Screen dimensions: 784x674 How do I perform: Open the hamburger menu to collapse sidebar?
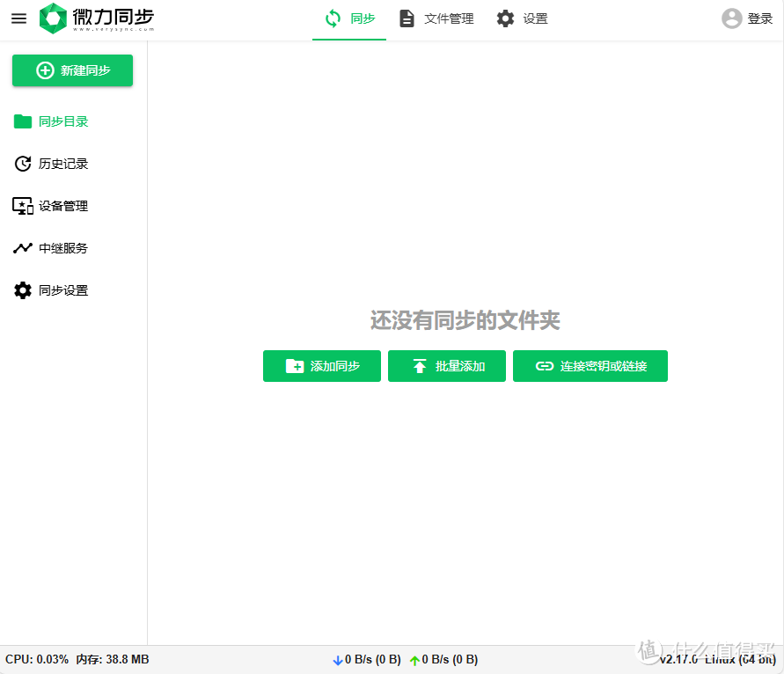pos(18,18)
